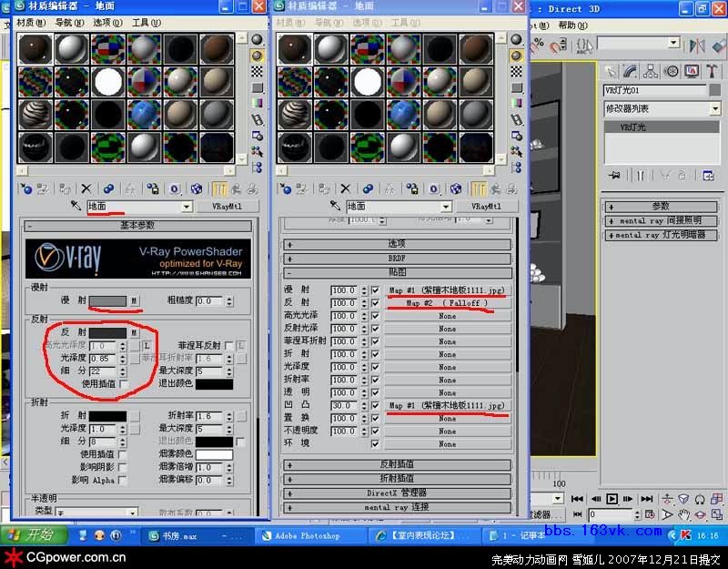Viewport: 728px width, 569px height.
Task: Click Go to Start playback button
Action: (577, 499)
